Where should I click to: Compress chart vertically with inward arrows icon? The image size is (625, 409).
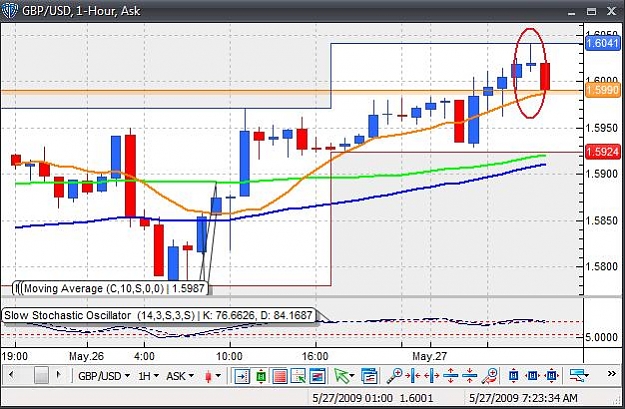click(470, 376)
